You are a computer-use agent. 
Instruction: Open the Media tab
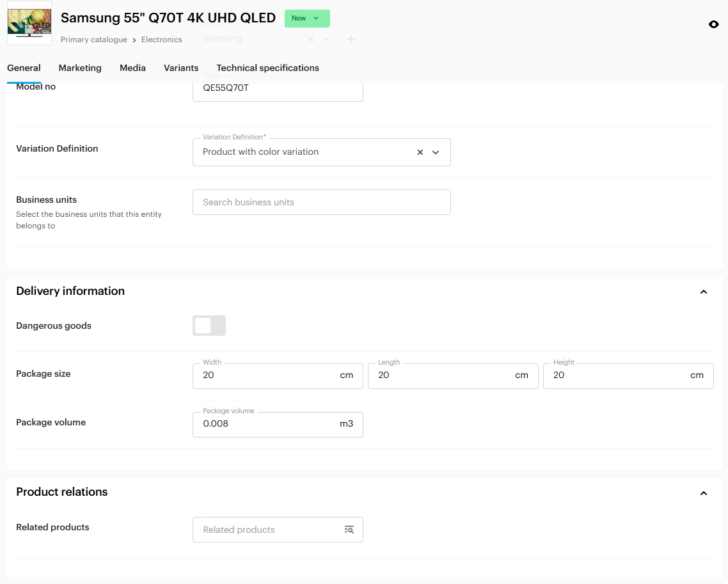click(x=132, y=68)
